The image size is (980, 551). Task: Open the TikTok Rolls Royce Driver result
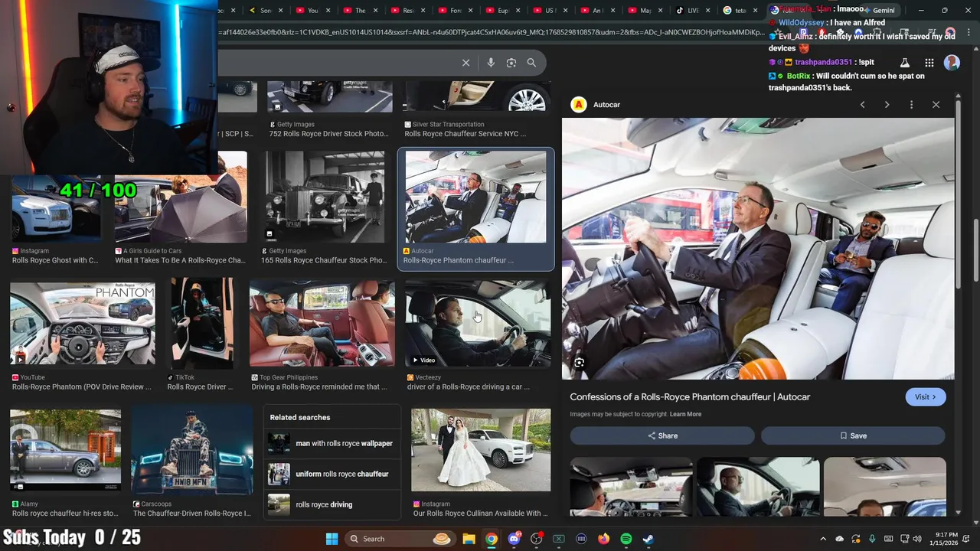click(x=202, y=323)
